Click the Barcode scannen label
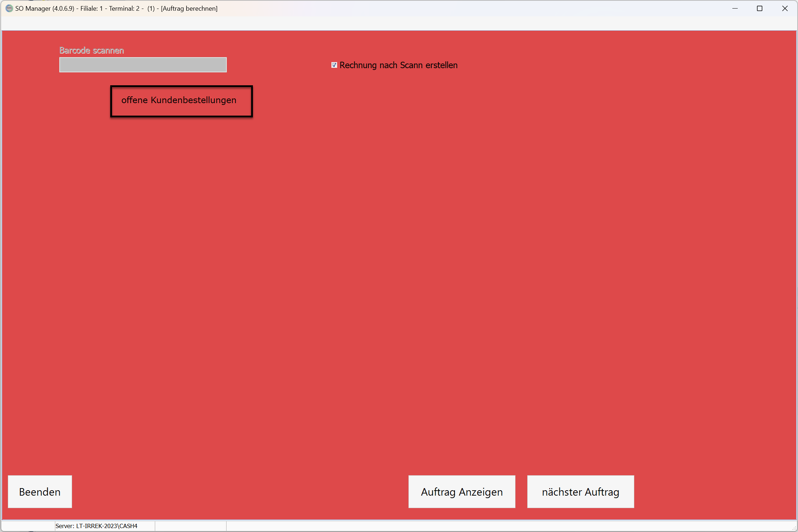798x532 pixels. coord(92,50)
